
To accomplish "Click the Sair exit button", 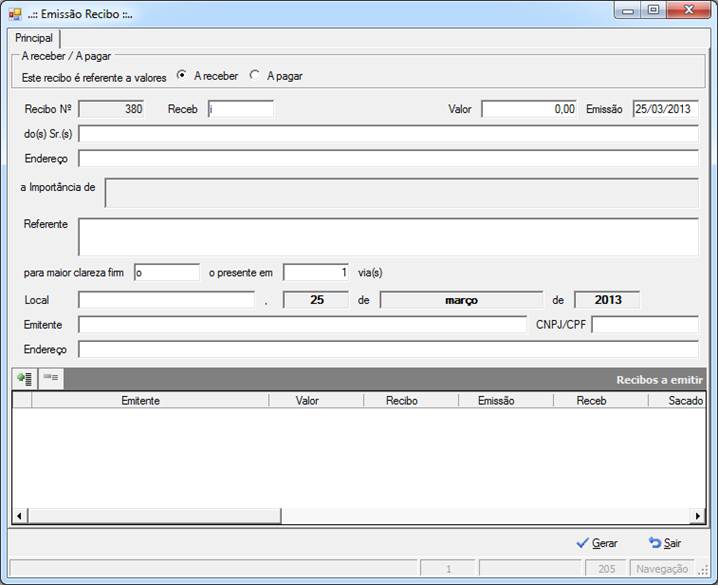I will point(665,543).
